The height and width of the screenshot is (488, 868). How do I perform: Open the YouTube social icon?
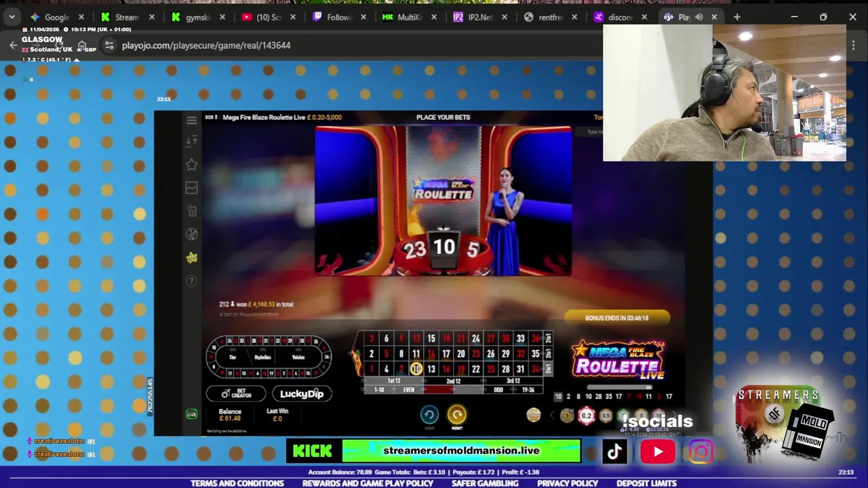(x=658, y=451)
